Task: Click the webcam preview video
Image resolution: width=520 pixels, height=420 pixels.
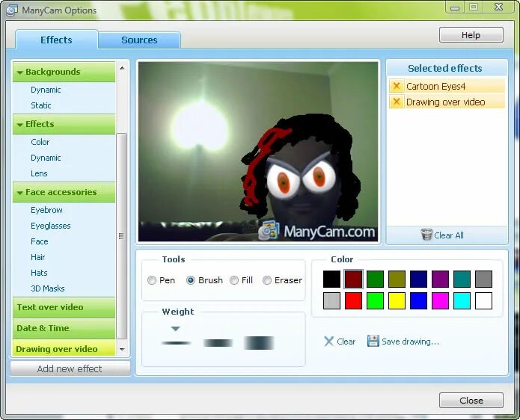Action: pos(258,152)
